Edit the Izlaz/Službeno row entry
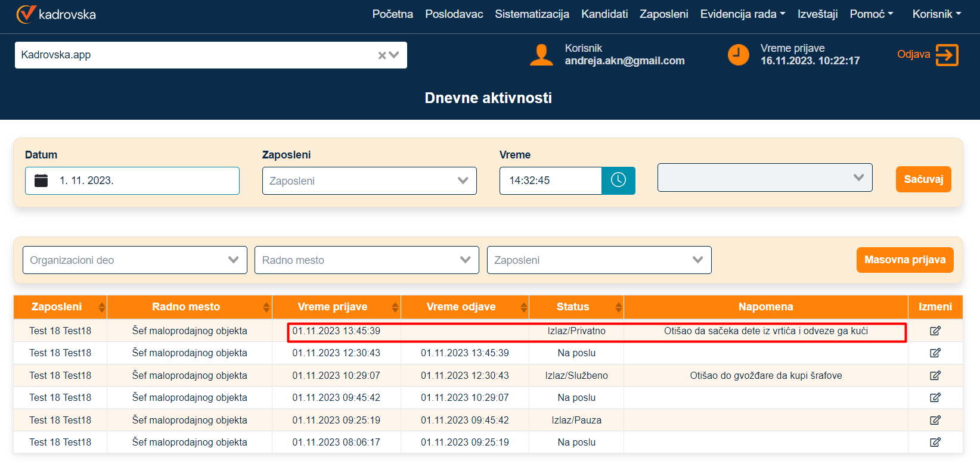This screenshot has width=980, height=467. pos(935,375)
